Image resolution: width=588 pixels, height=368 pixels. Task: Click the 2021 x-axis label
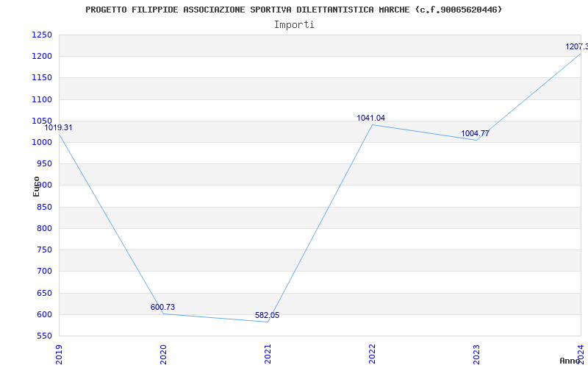click(x=268, y=354)
